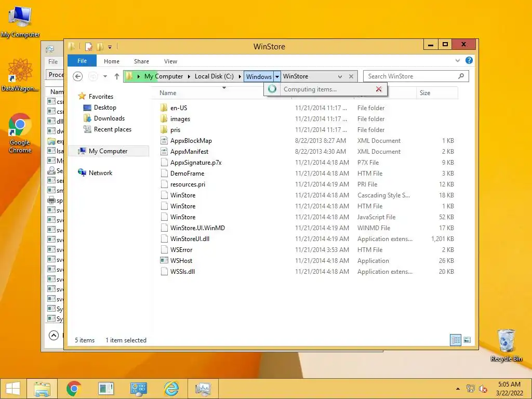
Task: Open My Computer desktop icon
Action: point(20,21)
